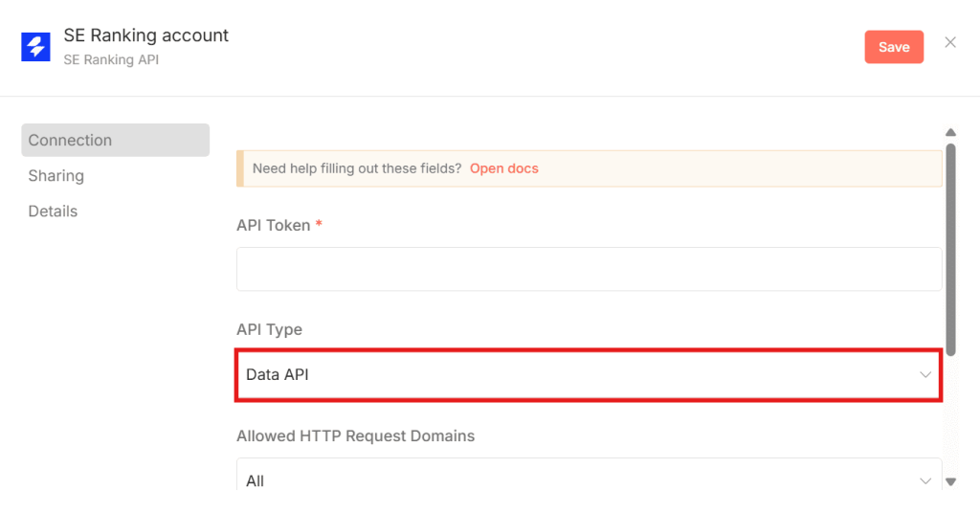980x513 pixels.
Task: Open the Details tab
Action: [x=53, y=211]
